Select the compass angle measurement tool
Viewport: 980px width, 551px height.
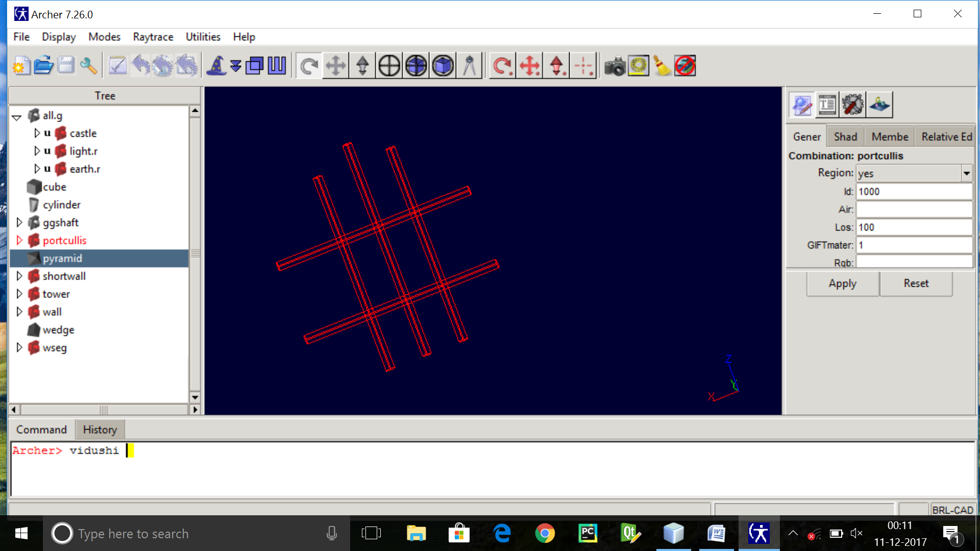pos(470,65)
